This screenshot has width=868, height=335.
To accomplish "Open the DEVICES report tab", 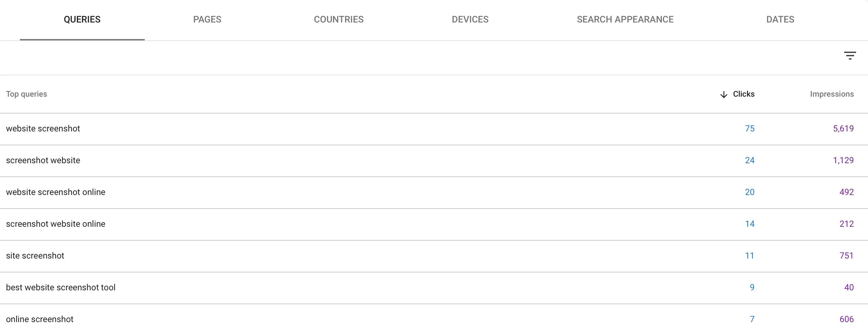I will (470, 19).
